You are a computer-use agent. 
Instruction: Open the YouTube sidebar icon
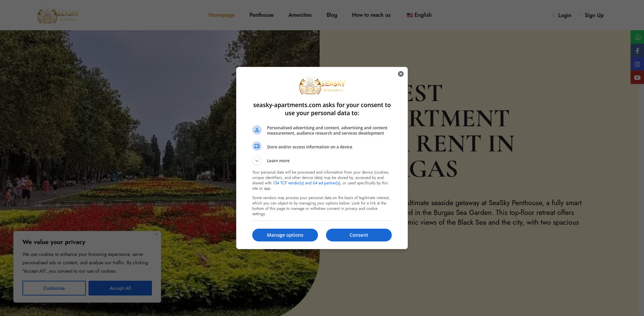637,77
